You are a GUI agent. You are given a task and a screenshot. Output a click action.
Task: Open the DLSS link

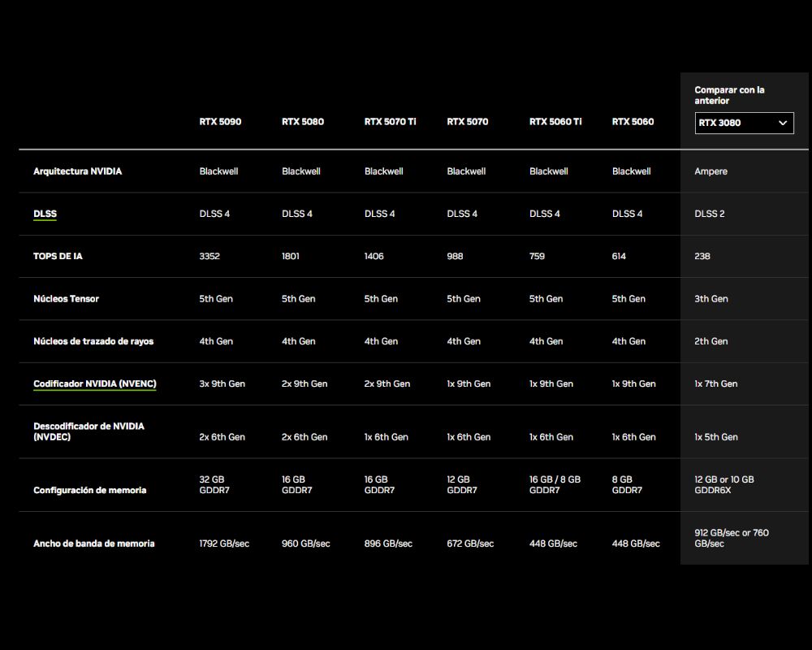pos(45,214)
